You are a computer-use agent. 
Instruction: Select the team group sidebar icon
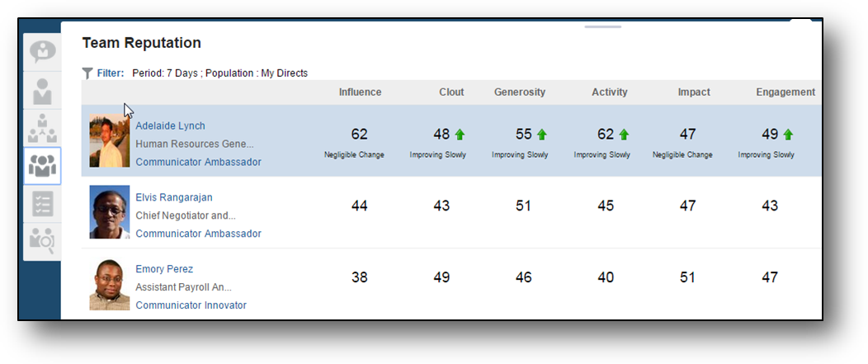click(x=42, y=166)
